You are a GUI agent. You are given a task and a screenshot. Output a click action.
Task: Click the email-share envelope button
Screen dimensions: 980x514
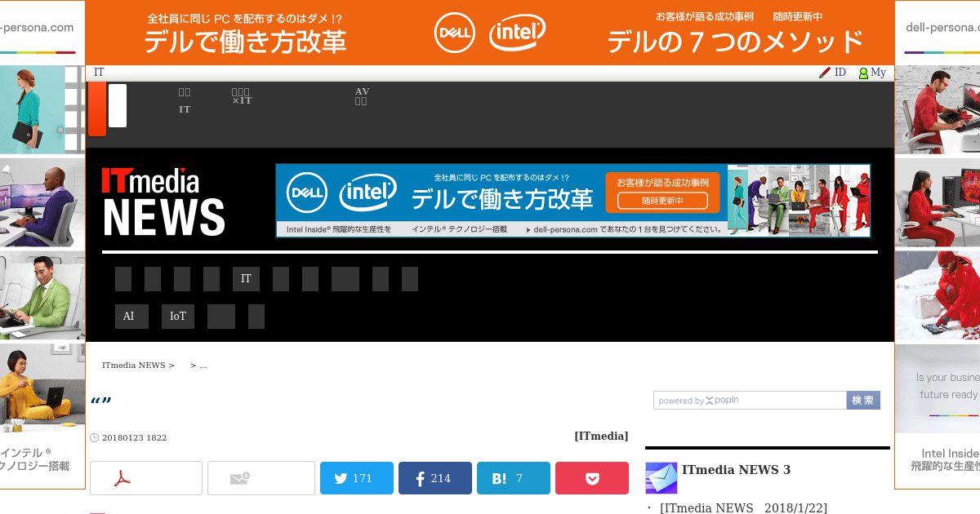coord(261,478)
